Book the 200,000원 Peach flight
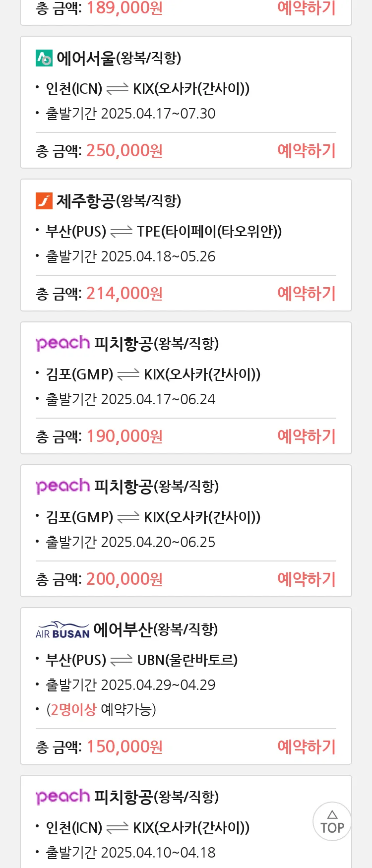This screenshot has width=372, height=868. click(307, 579)
